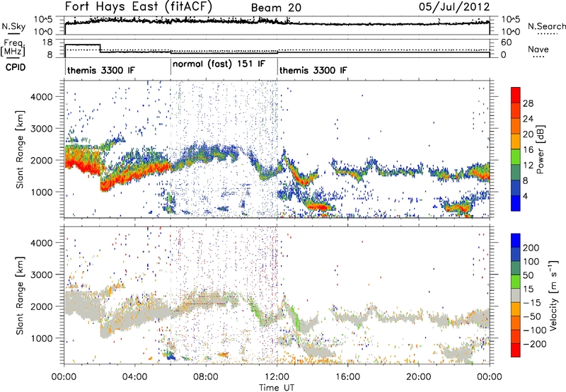566x392 pixels.
Task: Click the '28' power scale value
Action: tap(528, 103)
